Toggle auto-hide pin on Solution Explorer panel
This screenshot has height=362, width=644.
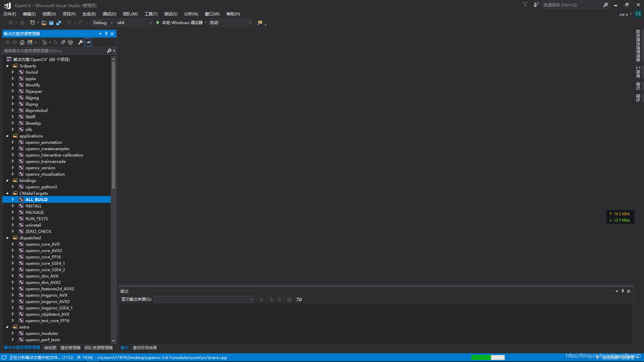(x=106, y=34)
